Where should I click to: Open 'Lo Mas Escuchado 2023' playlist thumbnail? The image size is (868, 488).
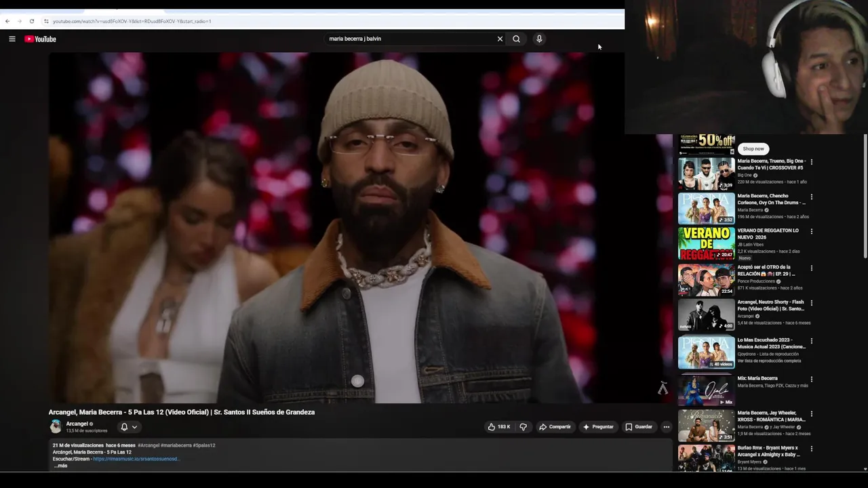pos(706,352)
